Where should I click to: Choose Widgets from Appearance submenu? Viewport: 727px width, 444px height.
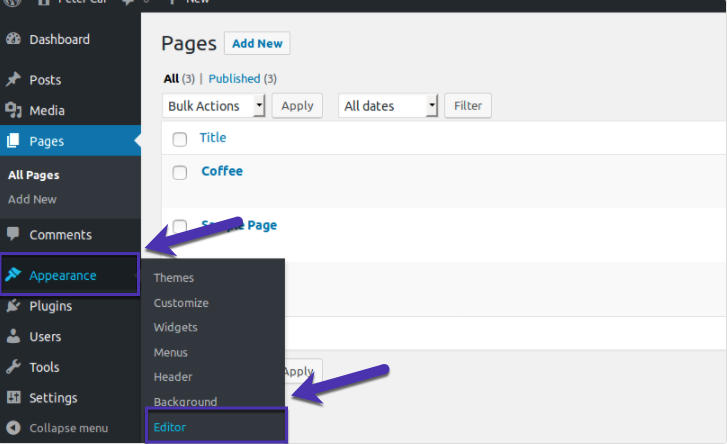point(175,327)
